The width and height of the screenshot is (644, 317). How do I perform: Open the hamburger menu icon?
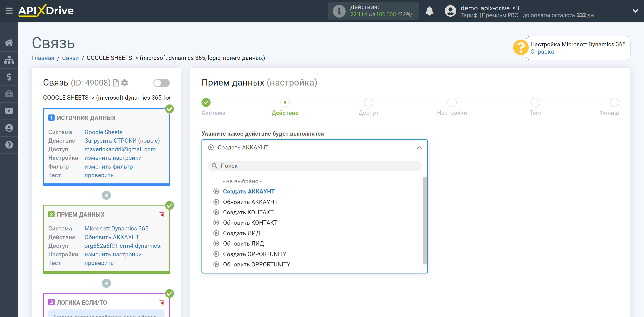tap(9, 11)
